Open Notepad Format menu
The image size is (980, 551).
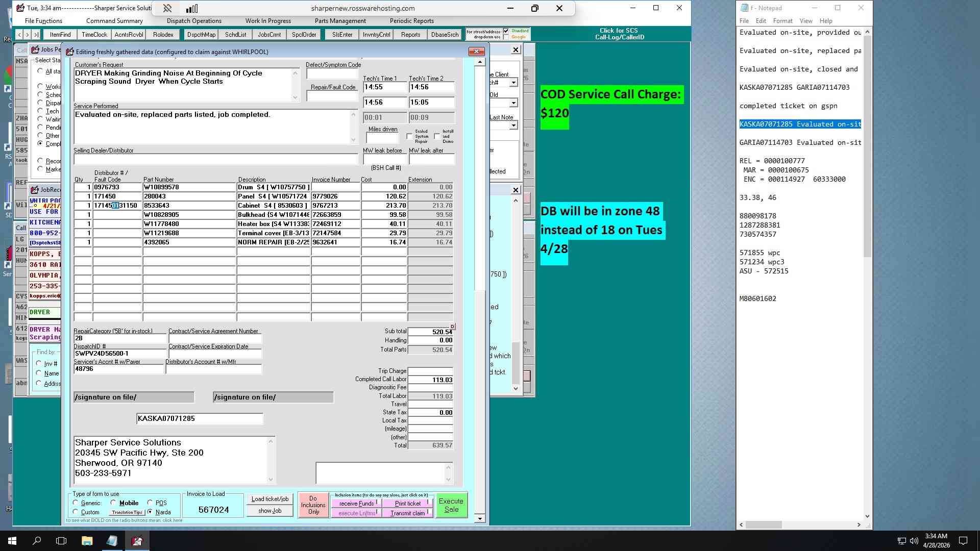pos(782,21)
